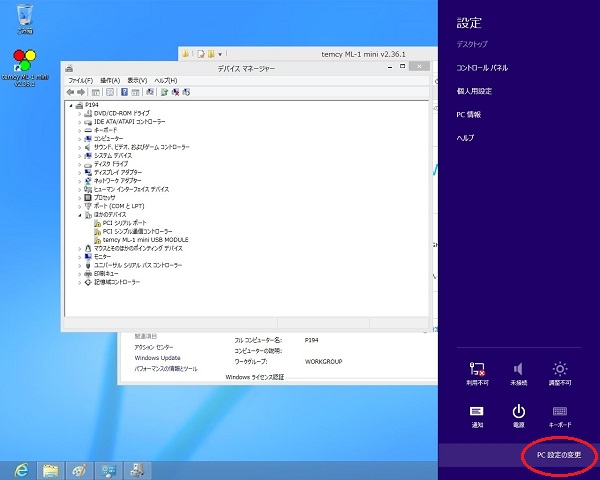Click the Uninstall device toolbar icon
Image resolution: width=600 pixels, height=480 pixels.
click(x=175, y=92)
